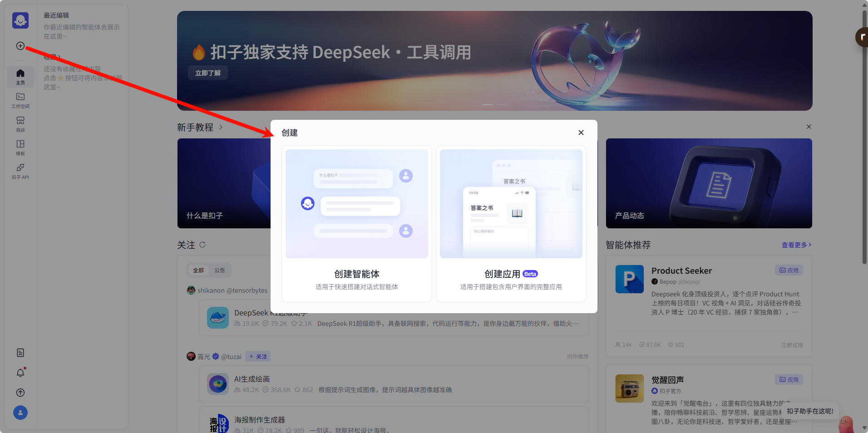Close the 创建 dialog
868x433 pixels.
581,133
